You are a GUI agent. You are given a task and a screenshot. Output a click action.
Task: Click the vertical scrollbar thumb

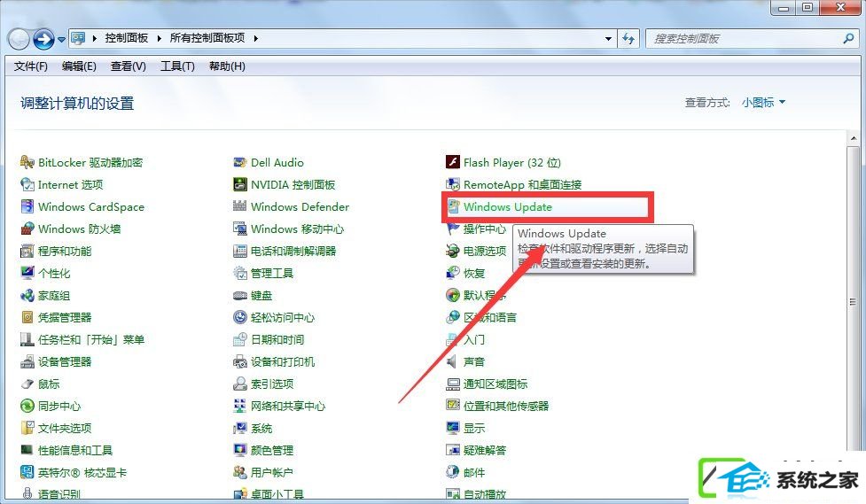point(854,301)
